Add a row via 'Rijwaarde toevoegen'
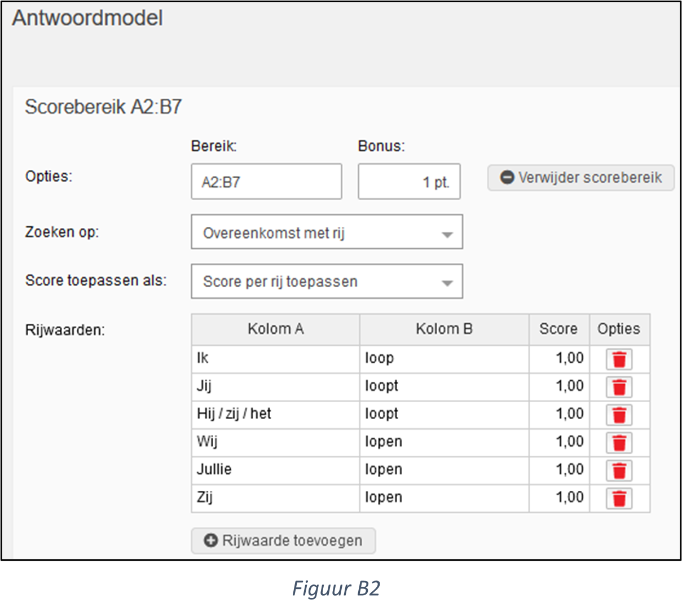 pyautogui.click(x=283, y=540)
